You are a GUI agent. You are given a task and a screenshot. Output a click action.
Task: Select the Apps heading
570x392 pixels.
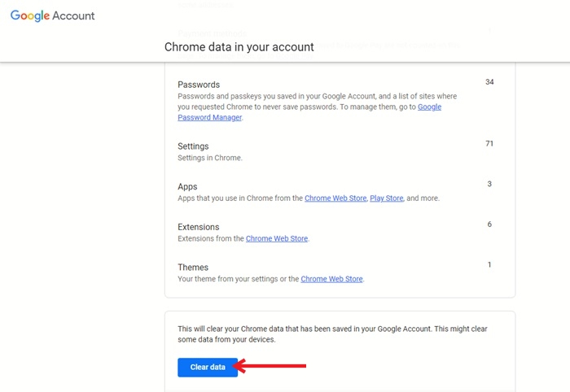[187, 186]
